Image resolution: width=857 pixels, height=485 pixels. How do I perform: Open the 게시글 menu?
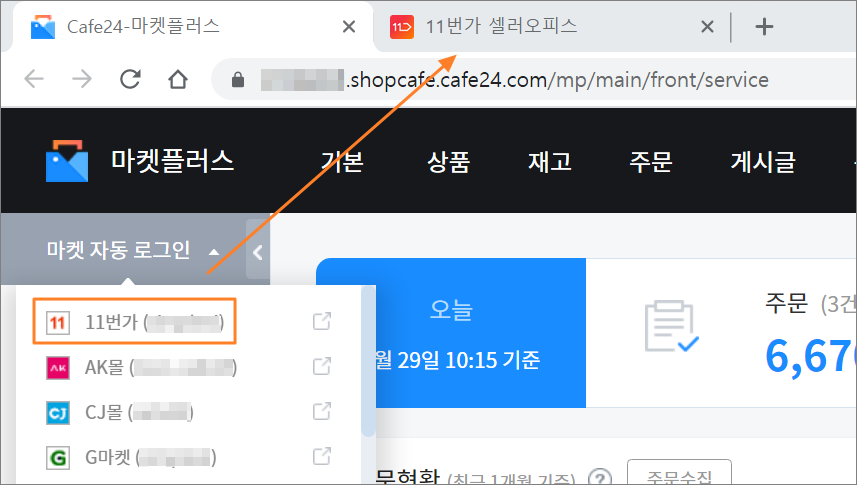tap(763, 162)
